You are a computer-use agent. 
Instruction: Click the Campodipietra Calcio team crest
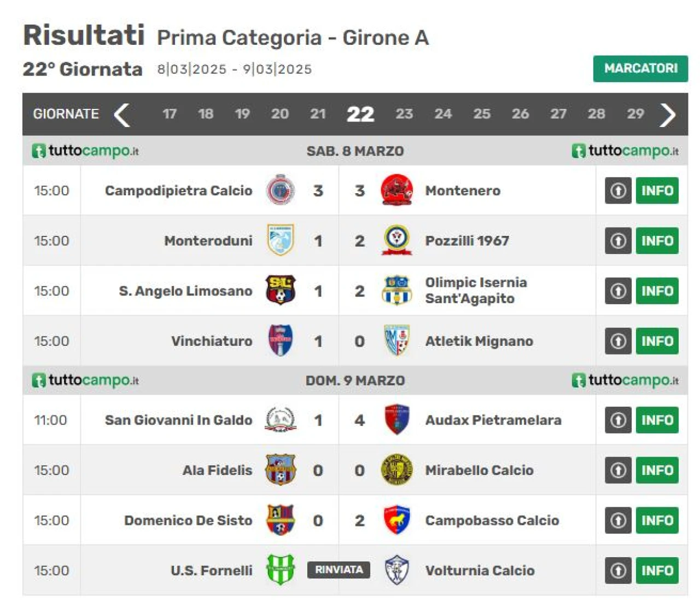pos(281,190)
